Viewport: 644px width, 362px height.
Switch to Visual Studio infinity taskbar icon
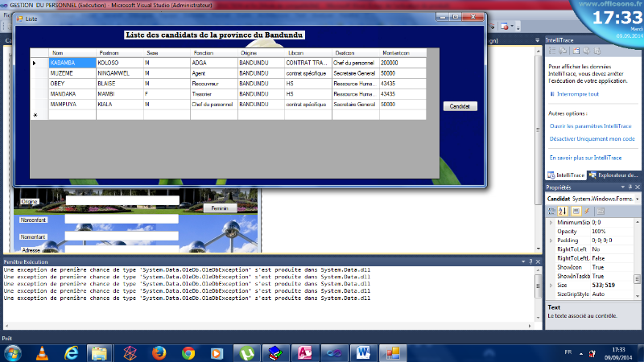(334, 353)
